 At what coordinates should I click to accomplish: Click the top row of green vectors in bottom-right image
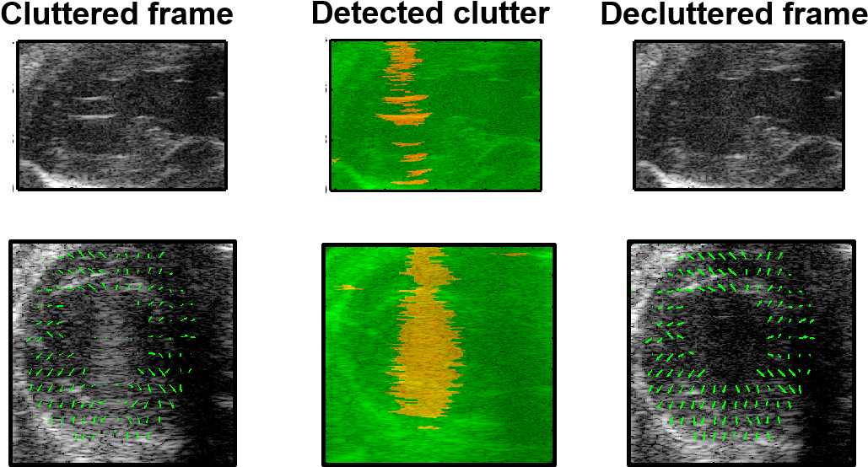(x=734, y=255)
